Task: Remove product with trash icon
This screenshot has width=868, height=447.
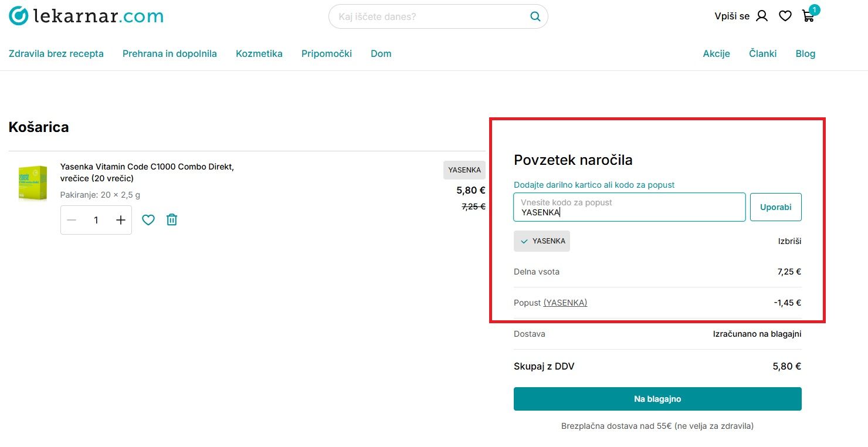Action: click(171, 220)
